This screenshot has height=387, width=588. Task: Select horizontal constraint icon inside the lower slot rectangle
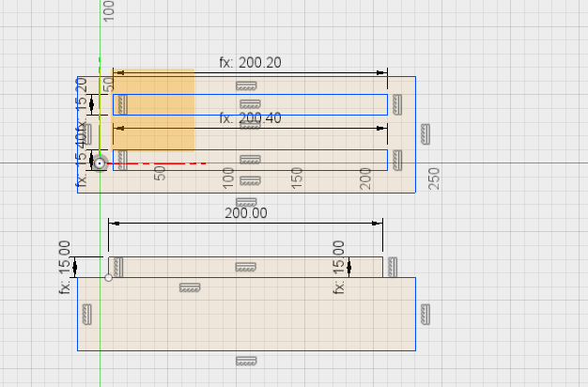[x=250, y=160]
